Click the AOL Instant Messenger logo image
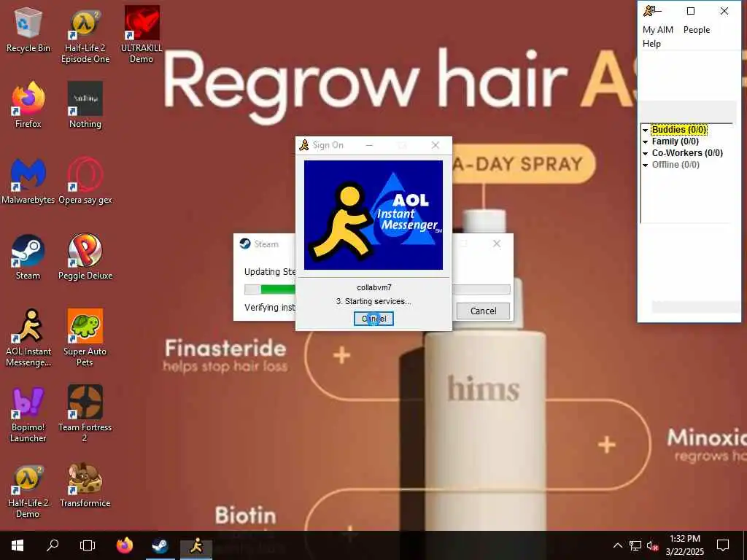747x560 pixels. 373,215
